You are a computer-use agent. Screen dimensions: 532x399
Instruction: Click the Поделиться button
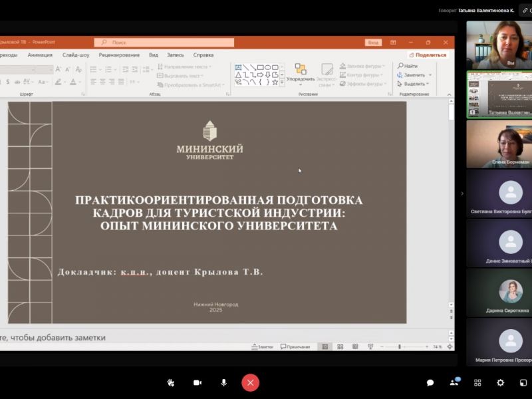pos(428,55)
